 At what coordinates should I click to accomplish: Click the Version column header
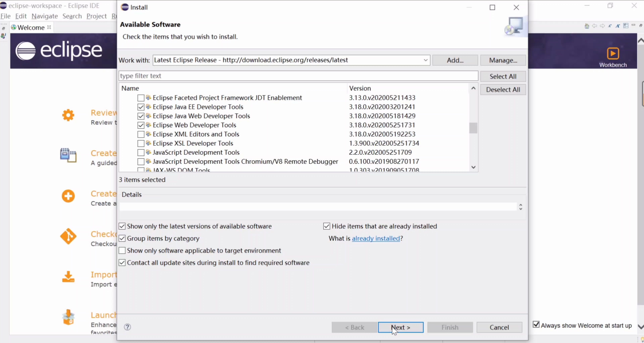point(408,88)
